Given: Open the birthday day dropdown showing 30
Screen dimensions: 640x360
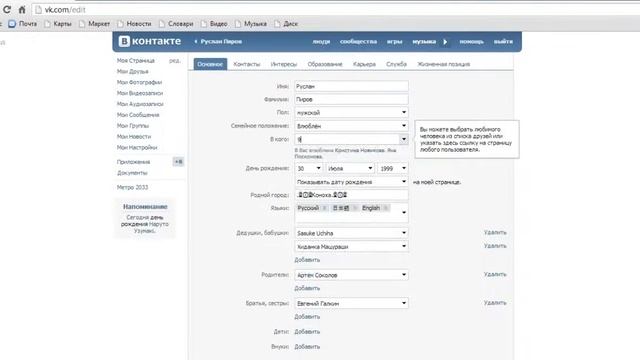Looking at the screenshot, I should [309, 168].
